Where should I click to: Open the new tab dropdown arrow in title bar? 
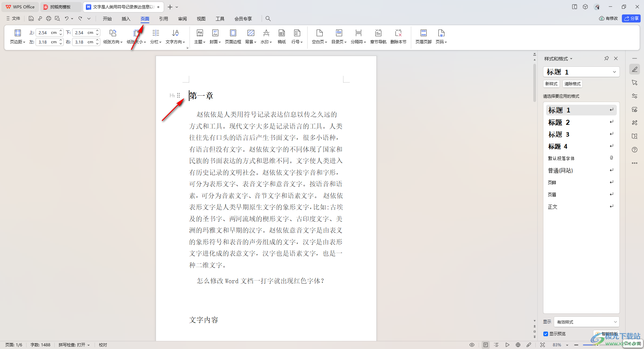click(177, 7)
